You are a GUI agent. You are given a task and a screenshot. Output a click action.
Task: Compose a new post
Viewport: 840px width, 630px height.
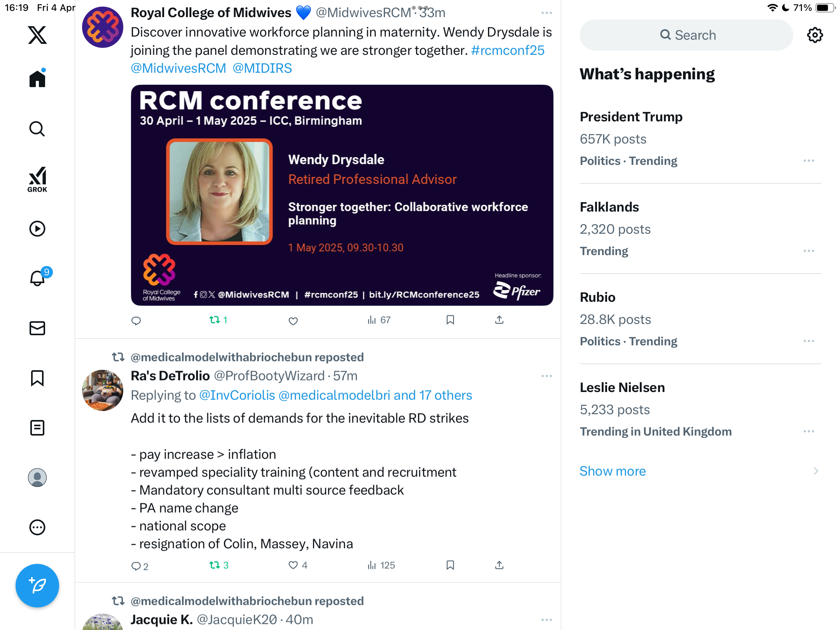coord(37,586)
